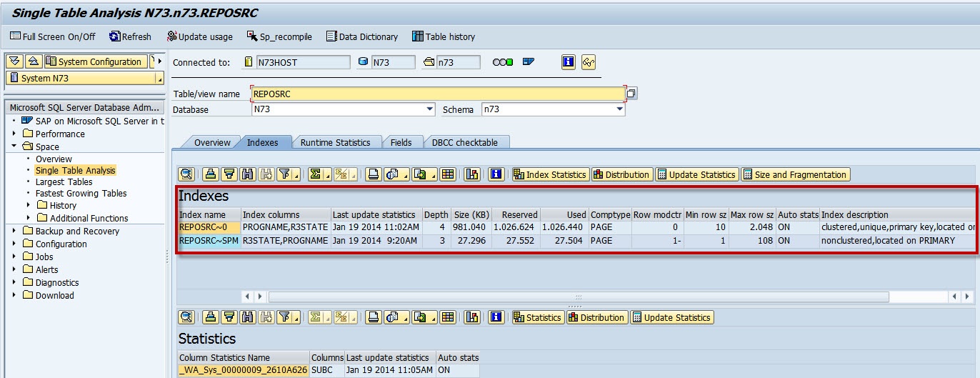
Task: Click the _WA_Sys_00000009_2610A626 statistics entry
Action: [243, 370]
